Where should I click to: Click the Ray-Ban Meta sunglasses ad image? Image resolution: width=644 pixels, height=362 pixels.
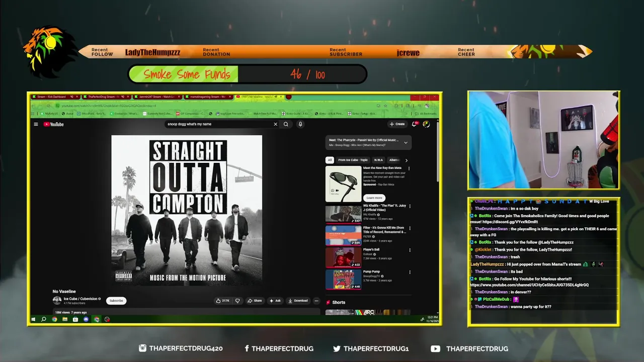(x=343, y=184)
